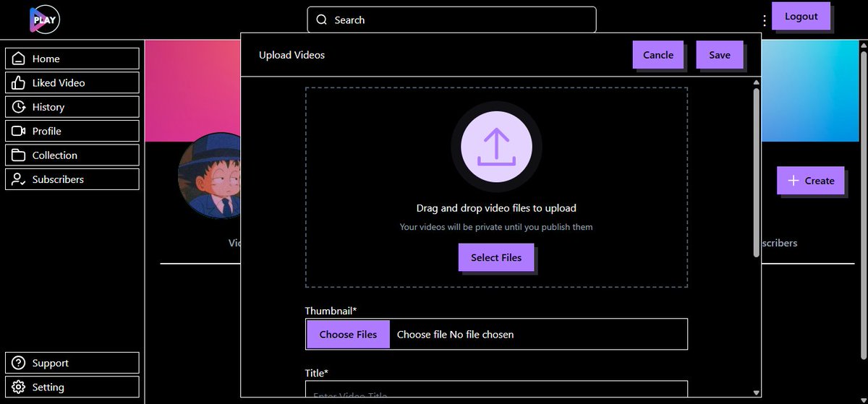Click the Setting gear icon
Image resolution: width=868 pixels, height=404 pixels.
(x=19, y=387)
